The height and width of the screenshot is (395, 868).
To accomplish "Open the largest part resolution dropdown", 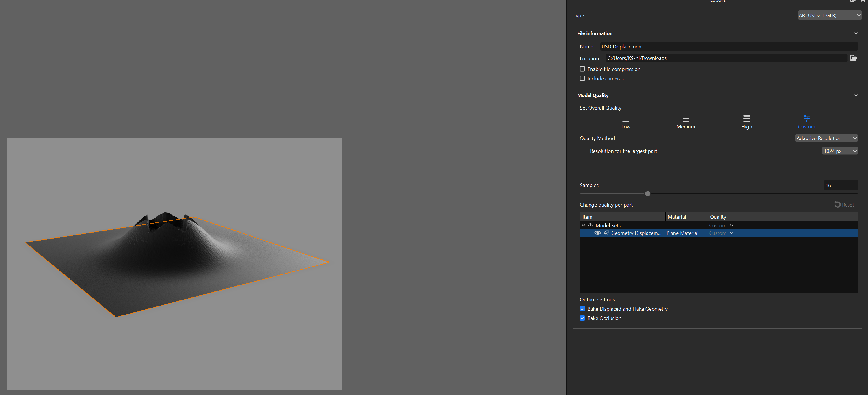I will coord(840,151).
